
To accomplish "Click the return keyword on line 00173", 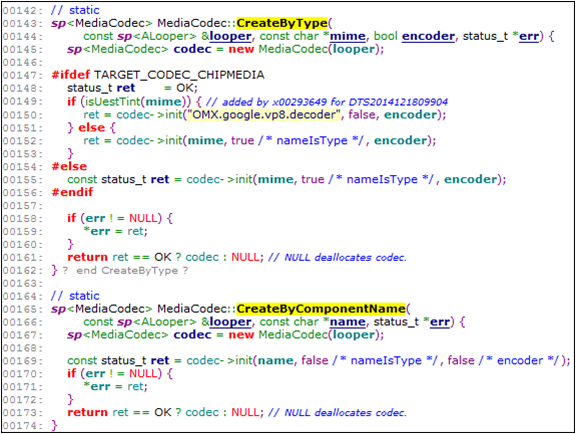I will click(x=87, y=412).
